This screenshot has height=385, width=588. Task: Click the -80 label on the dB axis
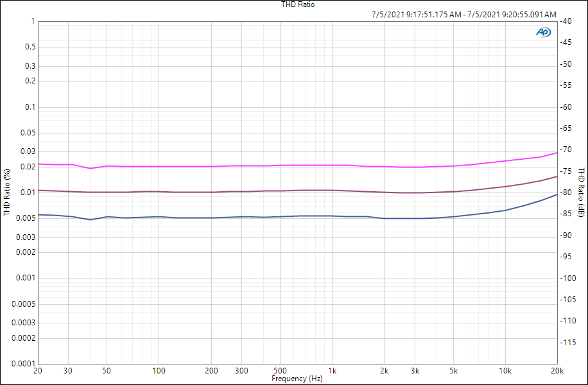566,193
